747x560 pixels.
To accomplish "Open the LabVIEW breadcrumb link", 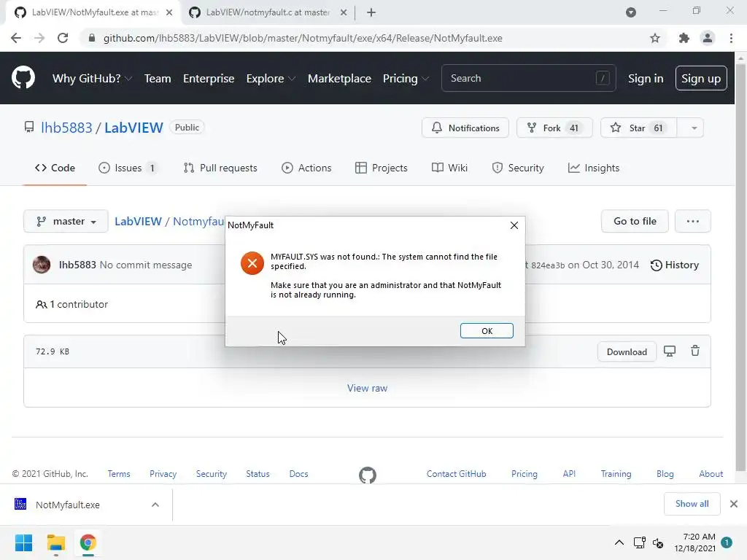I will tap(138, 222).
